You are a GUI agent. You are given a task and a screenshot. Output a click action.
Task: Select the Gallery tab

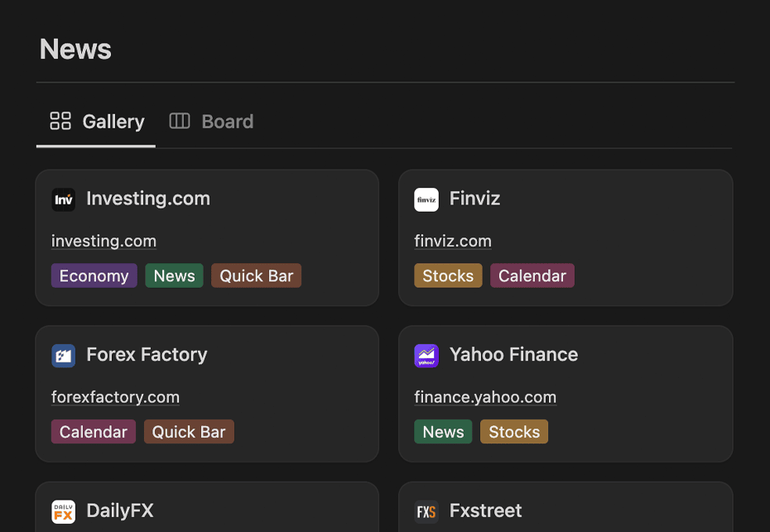[x=97, y=122]
